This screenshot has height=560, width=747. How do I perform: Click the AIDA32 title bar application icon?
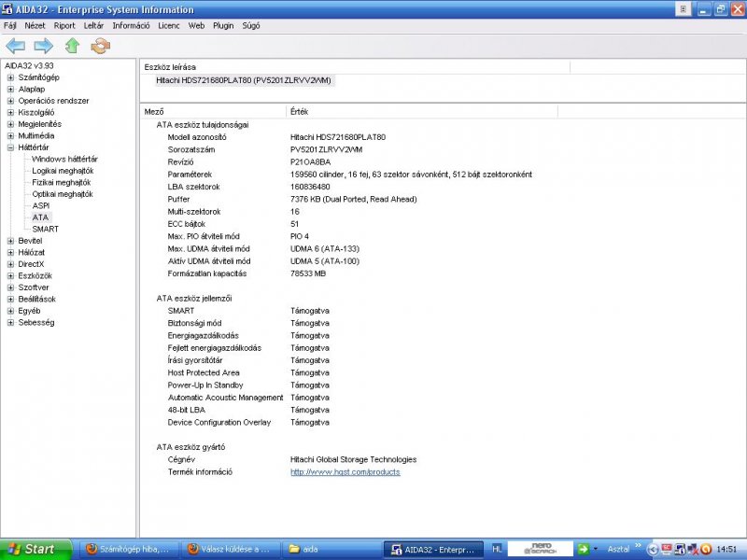[x=7, y=9]
